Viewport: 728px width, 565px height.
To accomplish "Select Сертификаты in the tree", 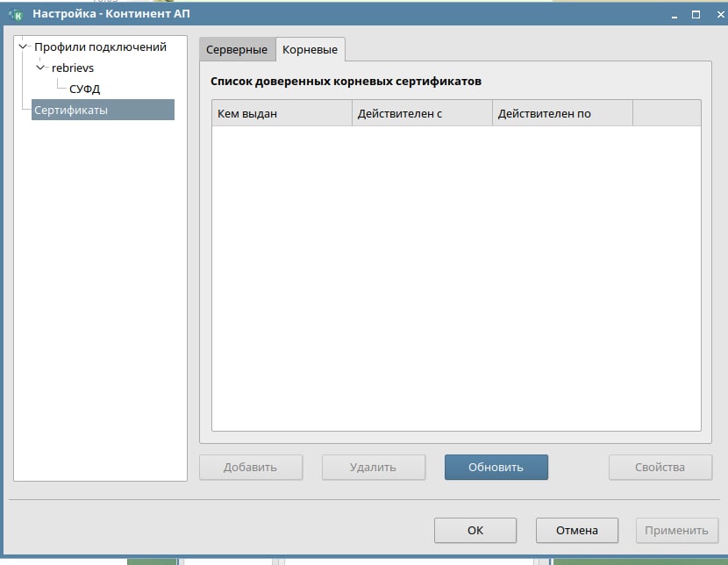I will [x=103, y=110].
